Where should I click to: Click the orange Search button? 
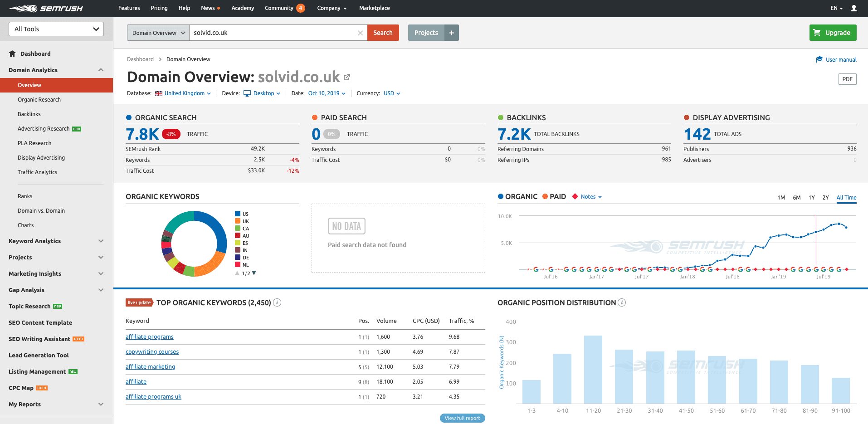tap(383, 33)
